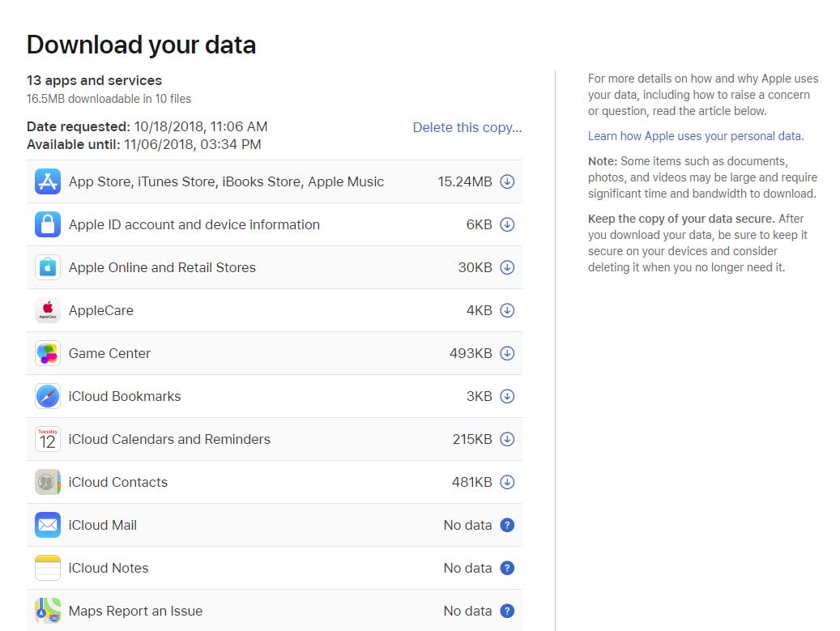The width and height of the screenshot is (840, 631).
Task: Click Delete this copy link
Action: (x=467, y=127)
